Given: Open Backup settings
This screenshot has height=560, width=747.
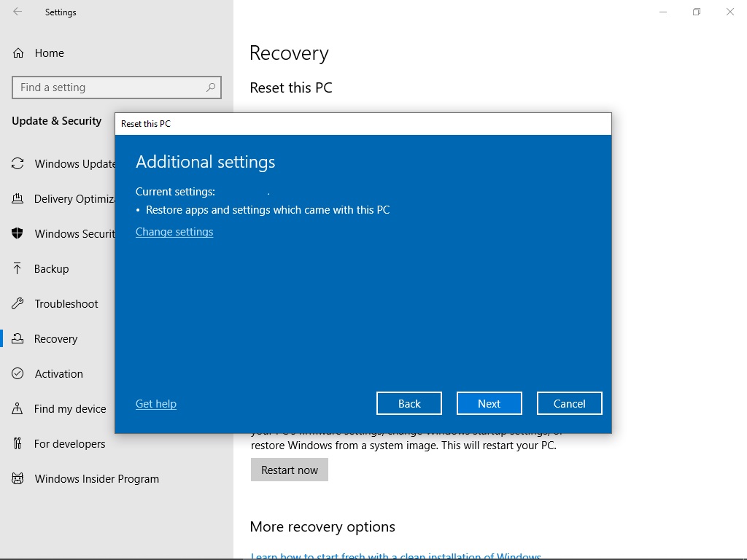Looking at the screenshot, I should coord(52,268).
